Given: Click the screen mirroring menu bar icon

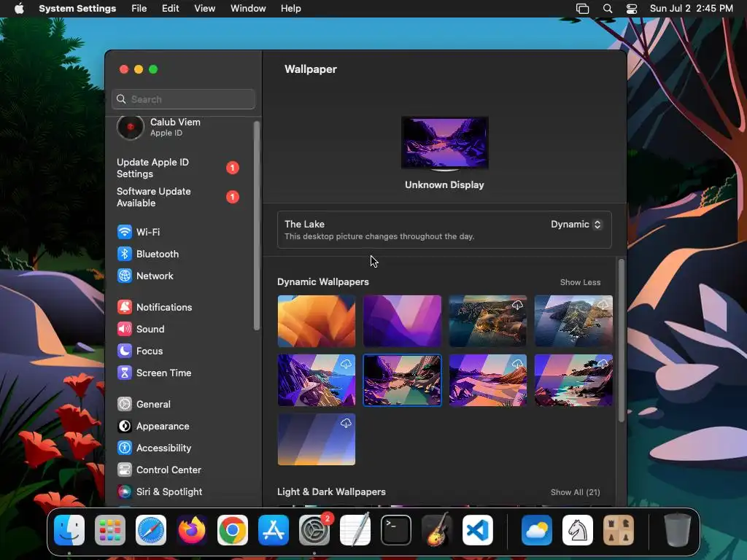Looking at the screenshot, I should [x=582, y=9].
